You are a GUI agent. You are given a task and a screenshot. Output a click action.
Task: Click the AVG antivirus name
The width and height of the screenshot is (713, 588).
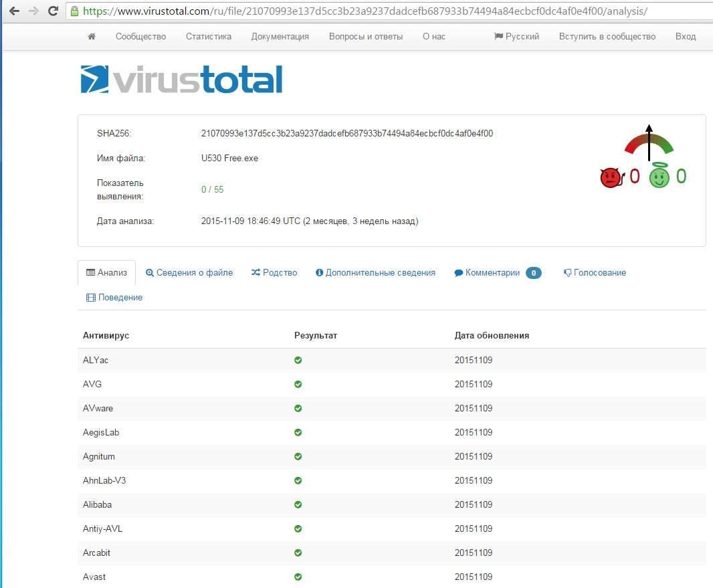point(92,384)
